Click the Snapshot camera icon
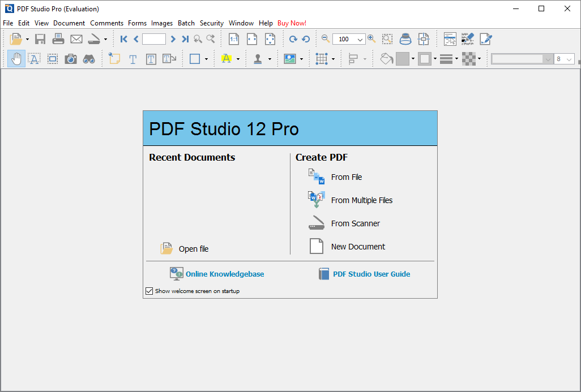 tap(70, 59)
